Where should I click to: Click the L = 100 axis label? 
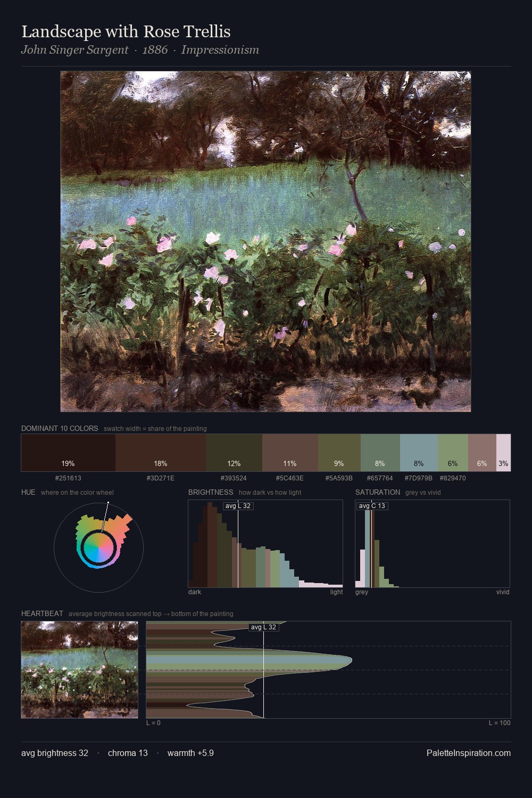point(500,723)
